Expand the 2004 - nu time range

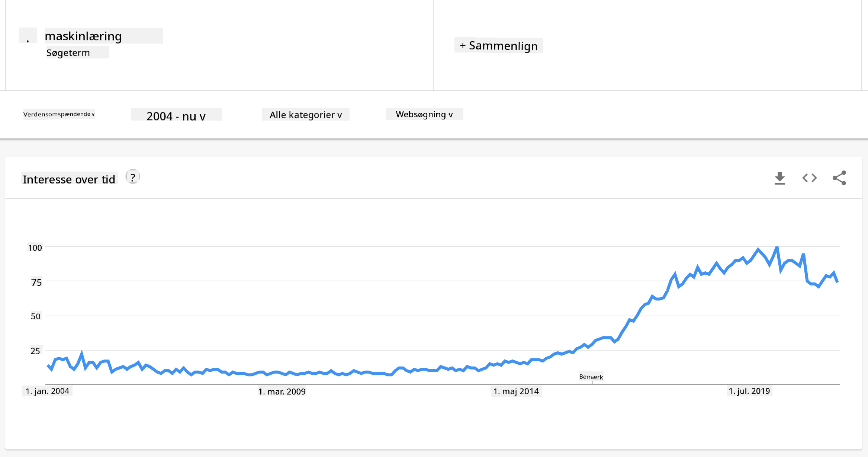click(176, 116)
